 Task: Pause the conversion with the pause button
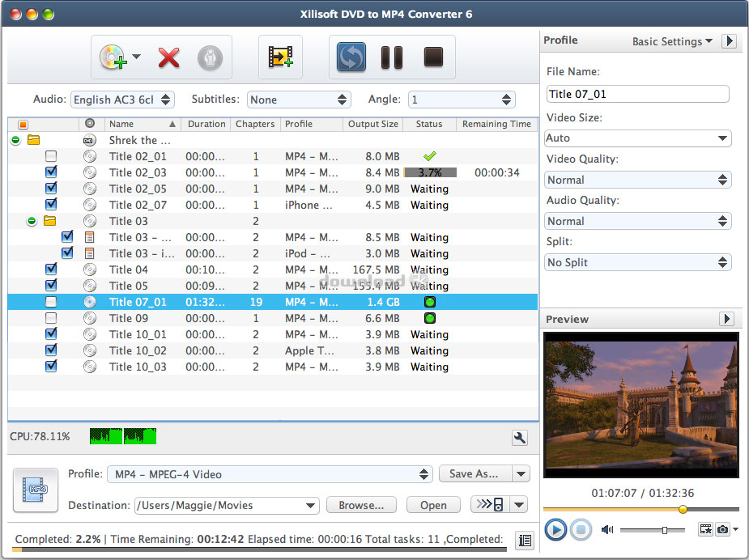[391, 57]
